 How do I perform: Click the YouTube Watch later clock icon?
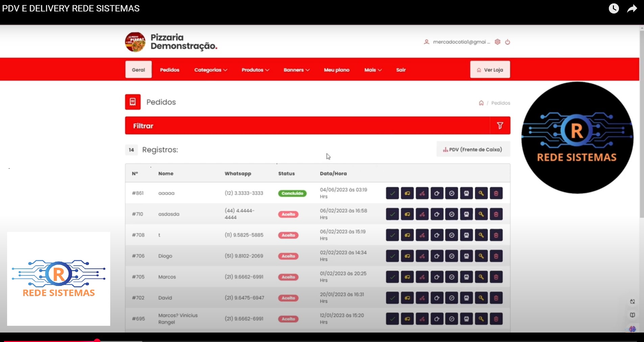[614, 8]
